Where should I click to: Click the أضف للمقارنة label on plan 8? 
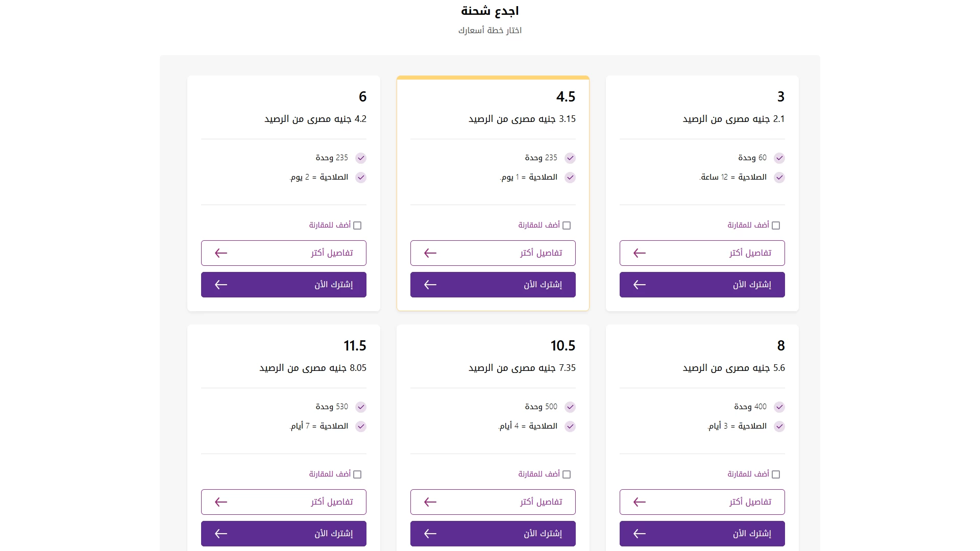pos(748,474)
